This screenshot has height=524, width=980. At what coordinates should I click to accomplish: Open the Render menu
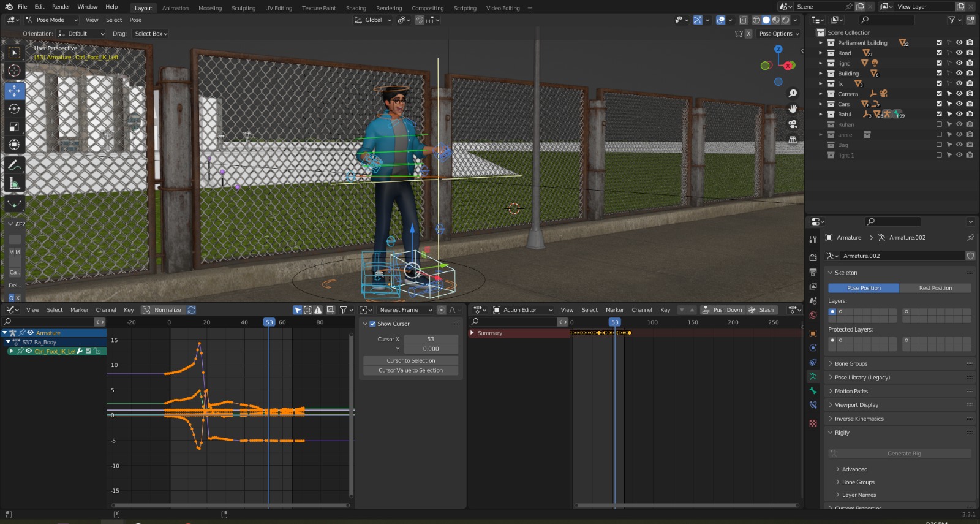61,7
